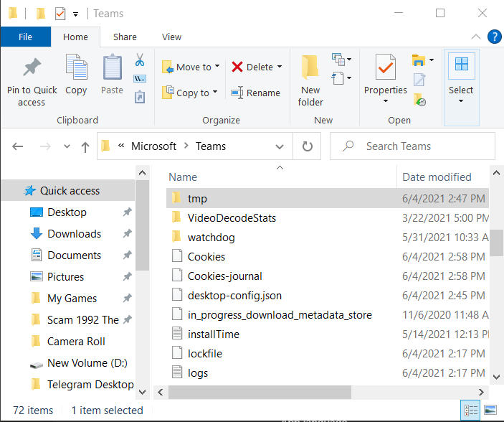504x422 pixels.
Task: Switch to details view in status bar
Action: point(470,410)
